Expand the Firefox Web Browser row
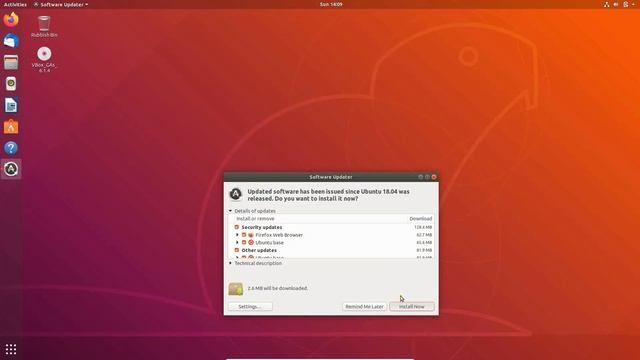The width and height of the screenshot is (640, 360). pyautogui.click(x=237, y=235)
